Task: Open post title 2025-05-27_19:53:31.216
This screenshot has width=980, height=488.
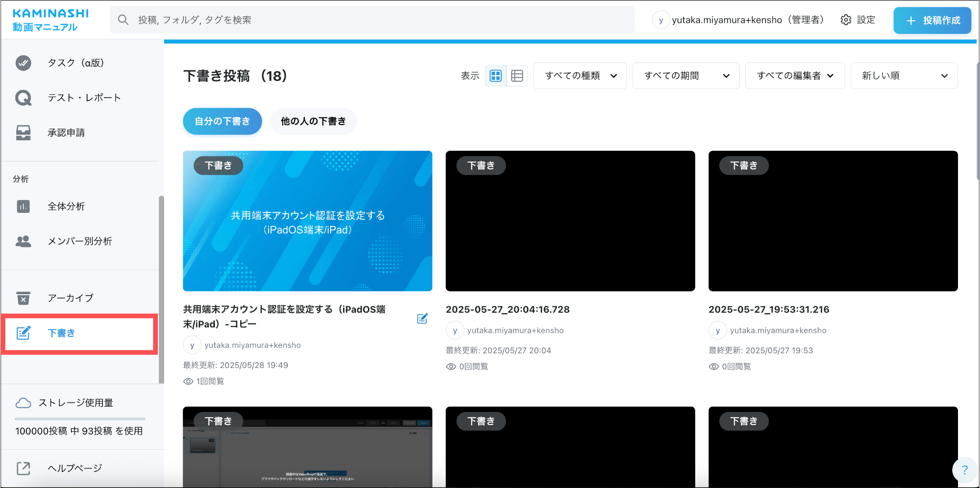Action: tap(769, 310)
